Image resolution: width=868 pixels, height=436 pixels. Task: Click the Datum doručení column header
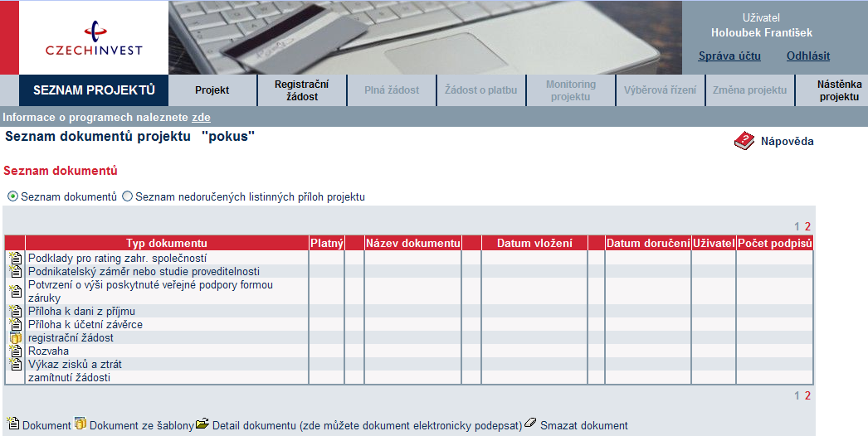[x=647, y=243]
